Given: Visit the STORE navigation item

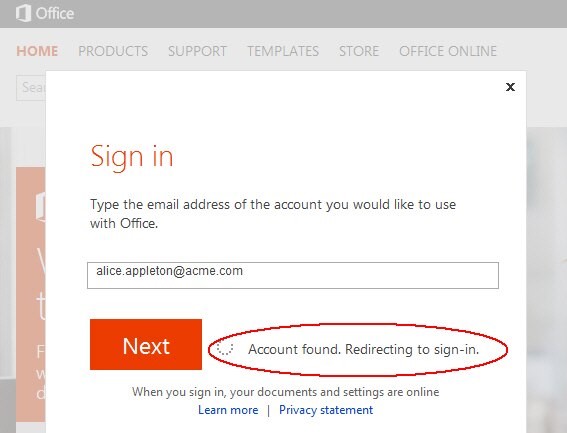Looking at the screenshot, I should (359, 51).
